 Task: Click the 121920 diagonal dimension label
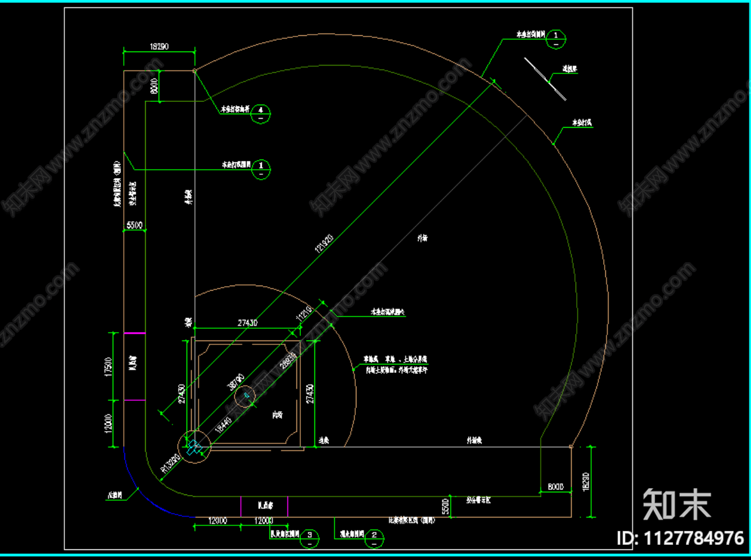[323, 243]
